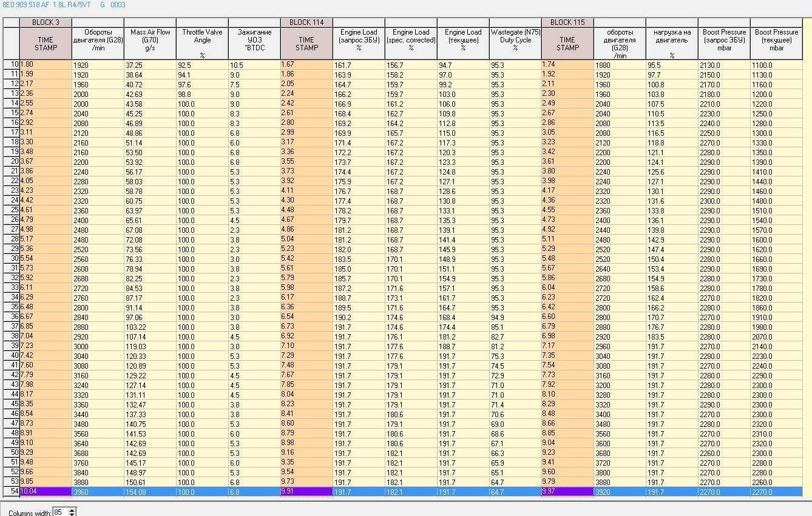Click the Mass Air Flow (G70) column header
This screenshot has height=516, width=812.
point(150,43)
